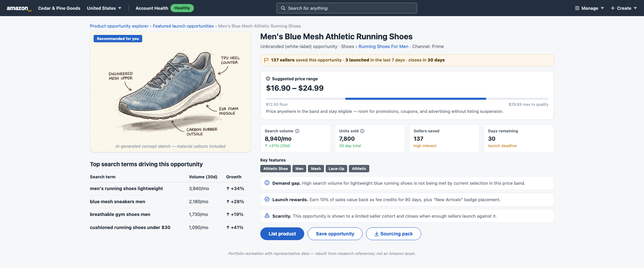The image size is (644, 268).
Task: Click the 8,940/mo search volume value
Action: (x=278, y=139)
